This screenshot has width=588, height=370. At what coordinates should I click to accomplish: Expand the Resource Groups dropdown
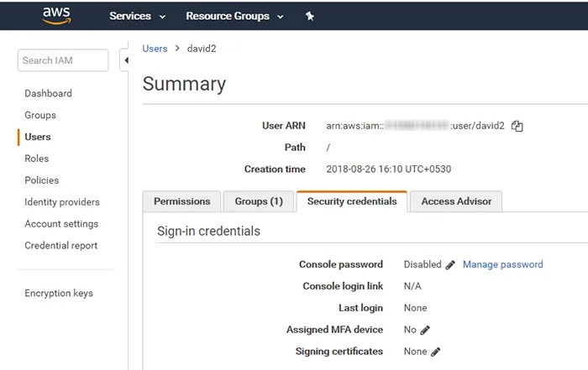click(234, 16)
